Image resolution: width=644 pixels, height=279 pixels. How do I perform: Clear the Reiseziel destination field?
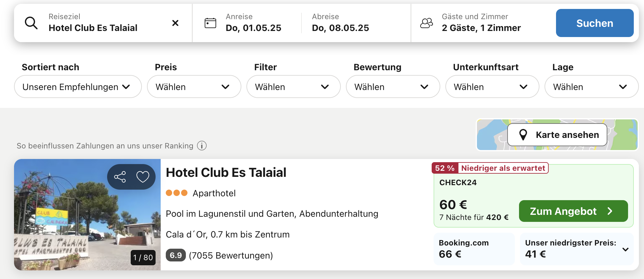175,23
